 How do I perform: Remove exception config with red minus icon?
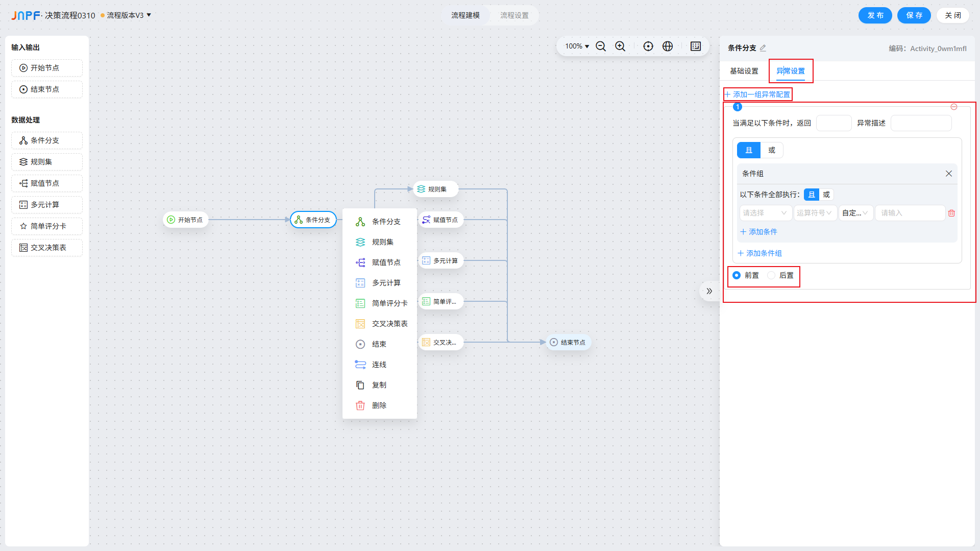pyautogui.click(x=953, y=107)
